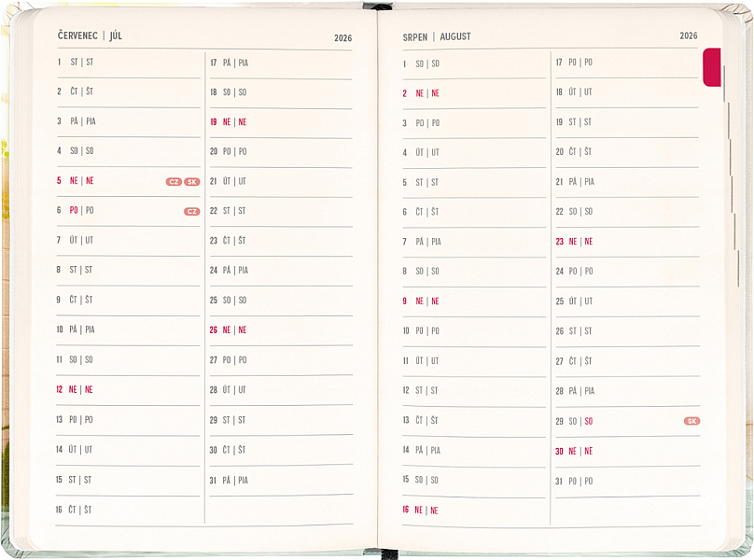Click the ČERVENEC | JÚL month heading
Screen dimensions: 754x560
[90, 36]
